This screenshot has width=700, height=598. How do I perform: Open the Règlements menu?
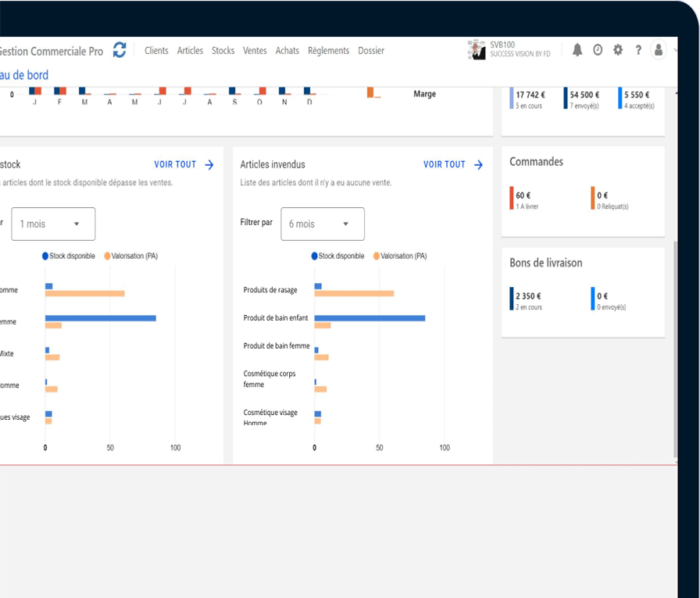click(x=328, y=51)
